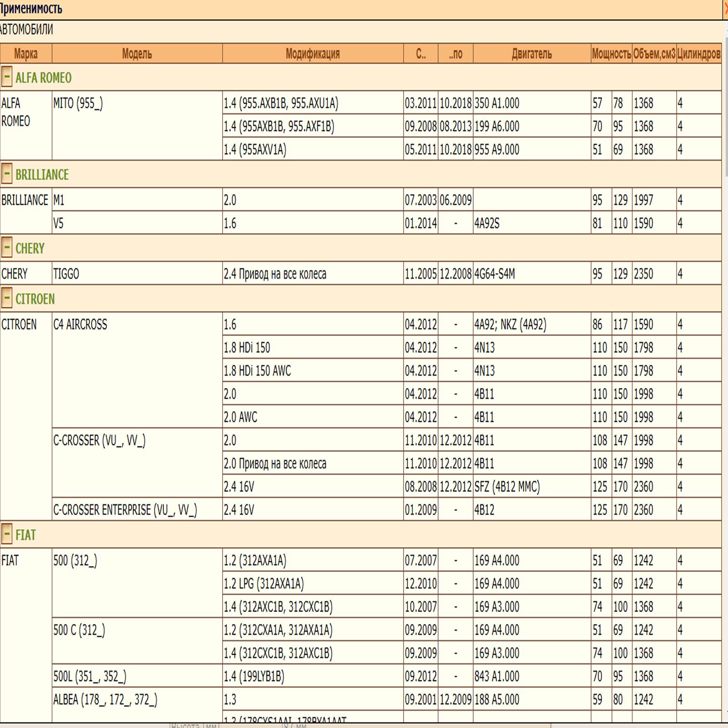Screen dimensions: 728x728
Task: Click the 1.2 LPG (312AXA1A) modification
Action: [264, 584]
